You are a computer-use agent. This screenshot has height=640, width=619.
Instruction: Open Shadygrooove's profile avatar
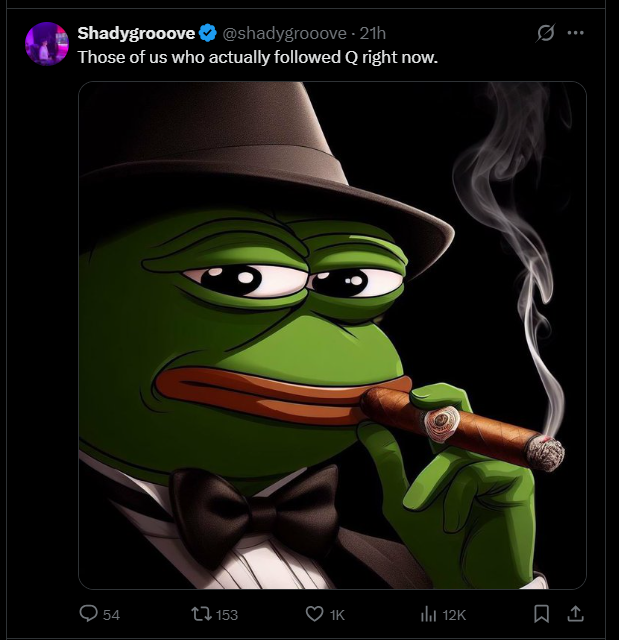47,44
